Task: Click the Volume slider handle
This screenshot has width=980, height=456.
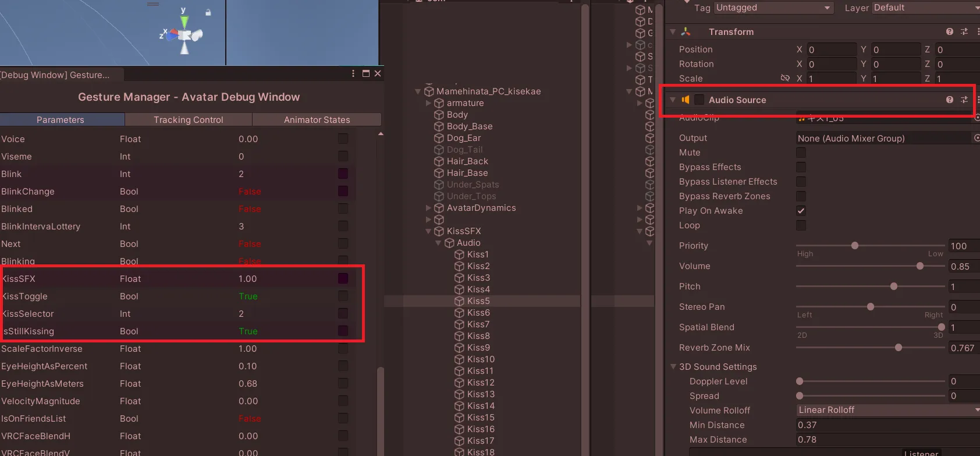Action: coord(920,266)
